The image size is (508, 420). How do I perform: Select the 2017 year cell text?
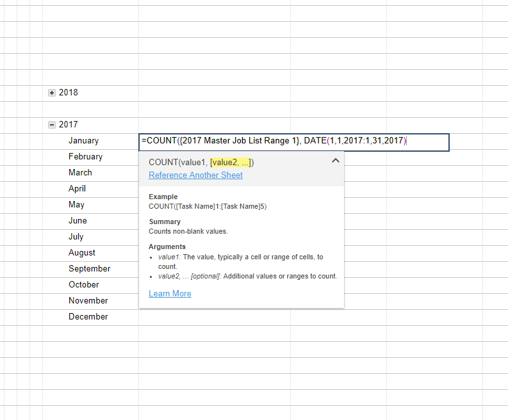click(x=69, y=125)
